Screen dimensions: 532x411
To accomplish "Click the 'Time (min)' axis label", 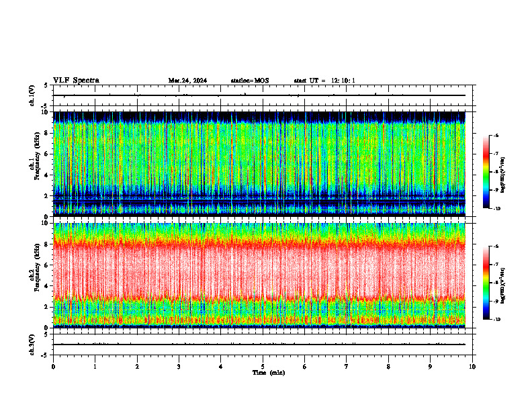I will (x=269, y=373).
